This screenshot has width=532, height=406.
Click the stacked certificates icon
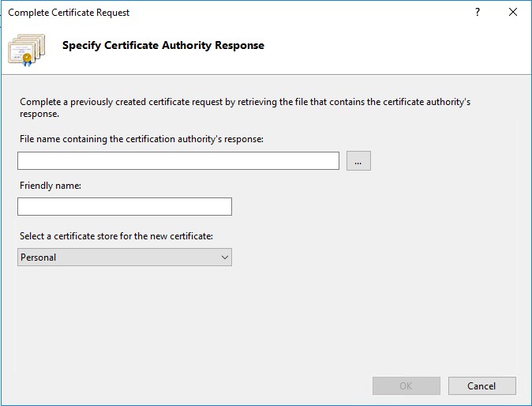(27, 50)
